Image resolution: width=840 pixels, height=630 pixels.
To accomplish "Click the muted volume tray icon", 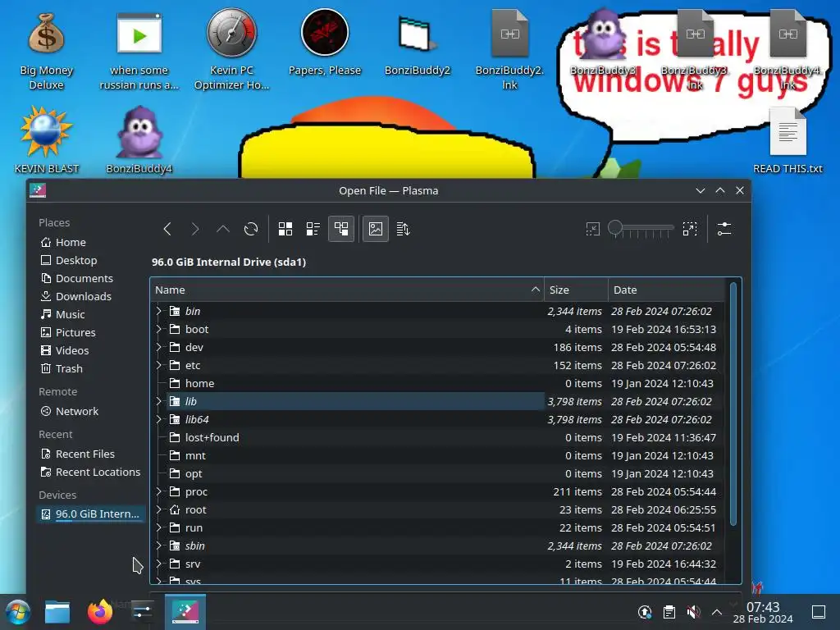I will coord(693,612).
